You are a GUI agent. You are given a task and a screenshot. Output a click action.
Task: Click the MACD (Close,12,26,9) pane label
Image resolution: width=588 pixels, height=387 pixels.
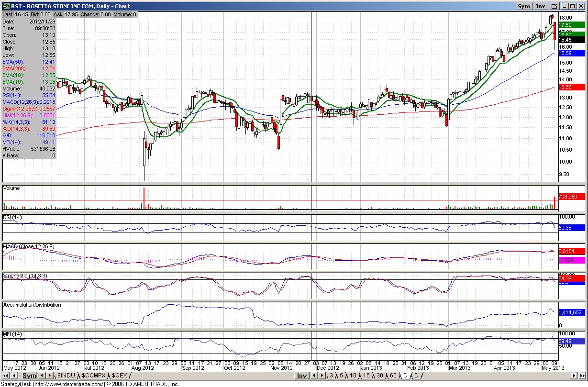pyautogui.click(x=29, y=246)
